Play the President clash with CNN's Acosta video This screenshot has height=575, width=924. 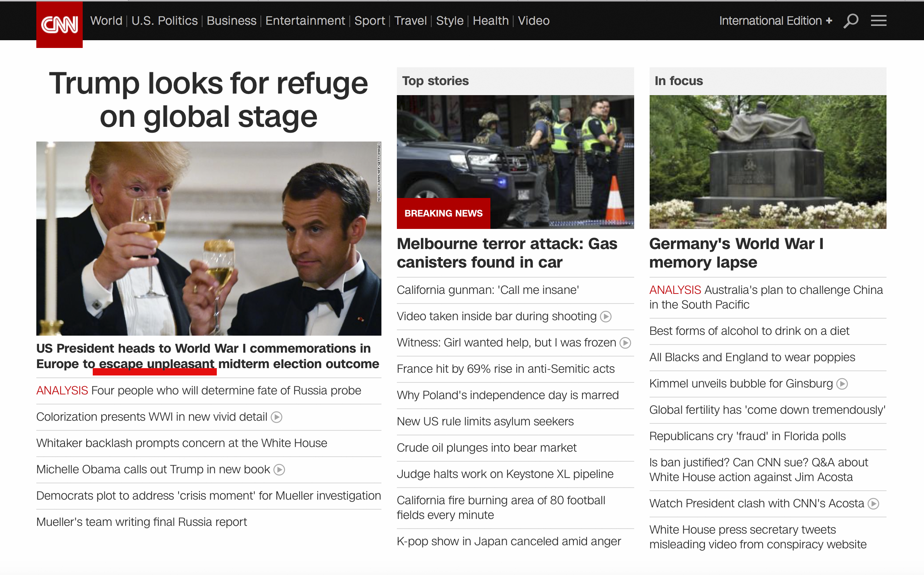[x=873, y=503]
